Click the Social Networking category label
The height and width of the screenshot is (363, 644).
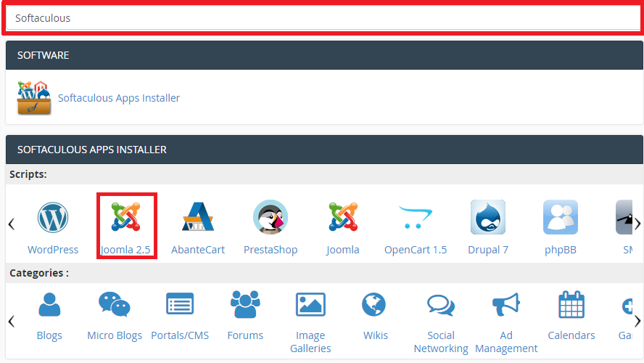point(441,342)
